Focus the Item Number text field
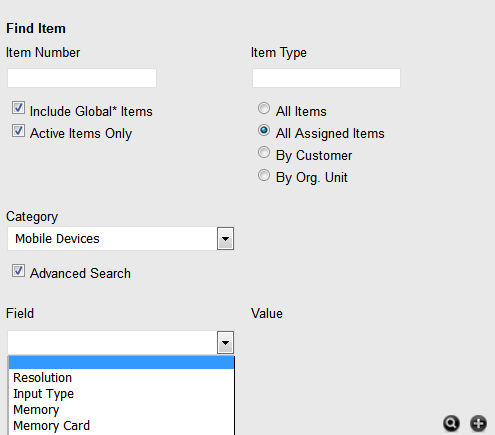Screen dimensions: 495x435 (82, 78)
